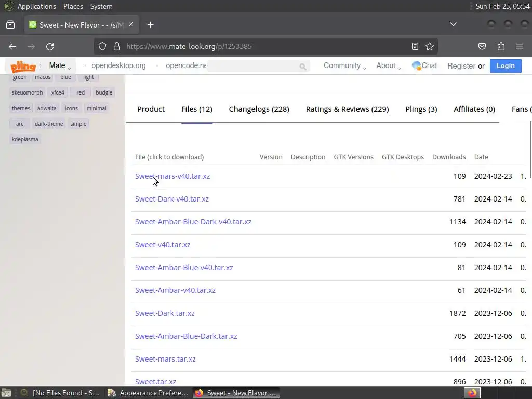Click Firefox icon in system tray
The height and width of the screenshot is (399, 532).
tap(472, 393)
